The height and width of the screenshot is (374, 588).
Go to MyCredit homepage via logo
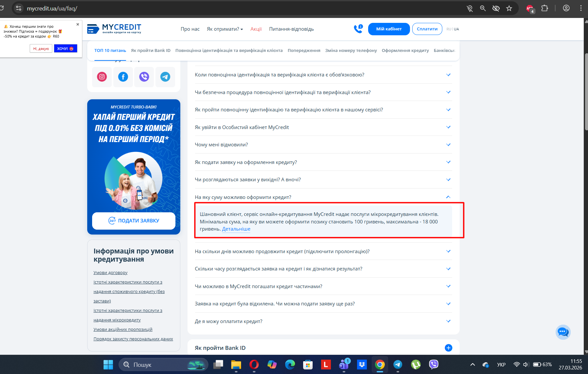[x=114, y=29]
